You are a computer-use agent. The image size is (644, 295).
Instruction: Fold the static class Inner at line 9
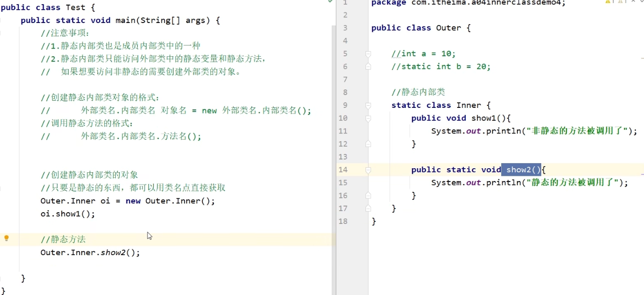[x=368, y=105]
